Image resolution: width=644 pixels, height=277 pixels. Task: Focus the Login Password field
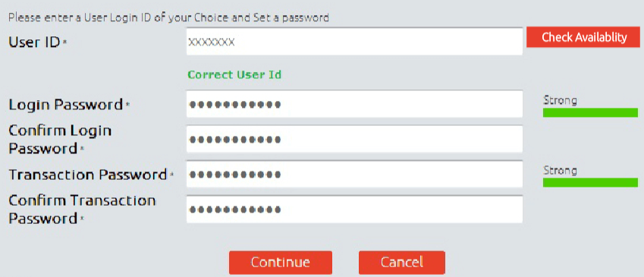pos(354,105)
